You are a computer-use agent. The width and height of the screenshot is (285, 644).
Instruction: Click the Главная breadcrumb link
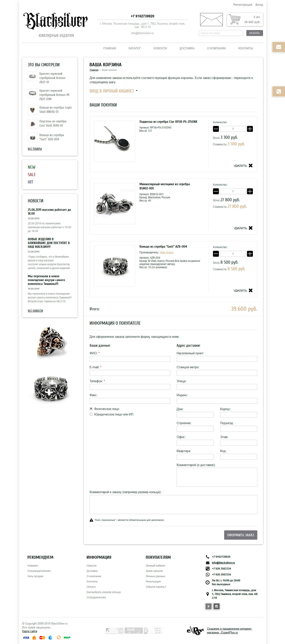pos(94,70)
